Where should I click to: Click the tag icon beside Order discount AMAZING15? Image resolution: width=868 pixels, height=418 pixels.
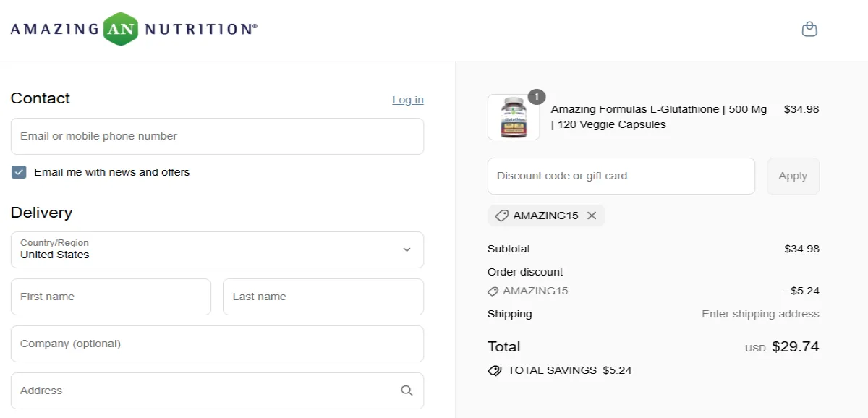pyautogui.click(x=493, y=291)
